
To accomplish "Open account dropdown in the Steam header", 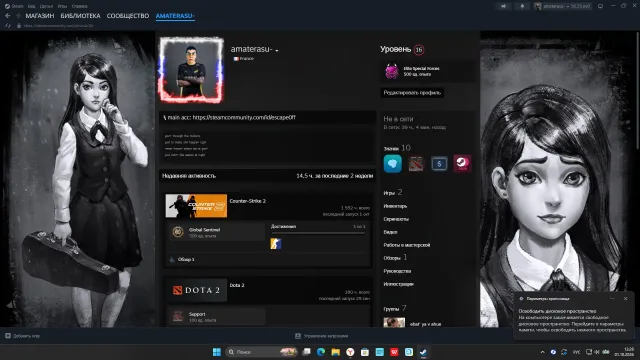I will pos(563,6).
